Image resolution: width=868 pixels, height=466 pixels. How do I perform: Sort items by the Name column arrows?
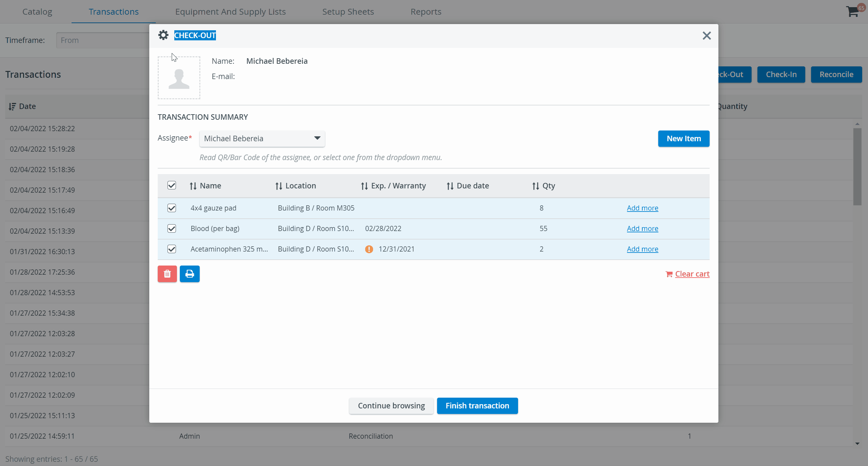193,186
